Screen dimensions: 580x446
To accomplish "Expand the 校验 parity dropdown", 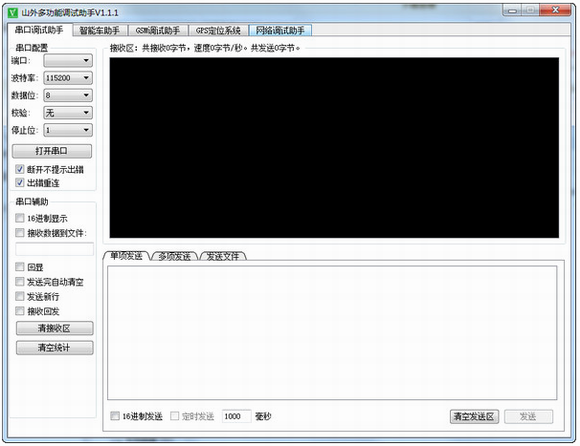I will pyautogui.click(x=68, y=112).
